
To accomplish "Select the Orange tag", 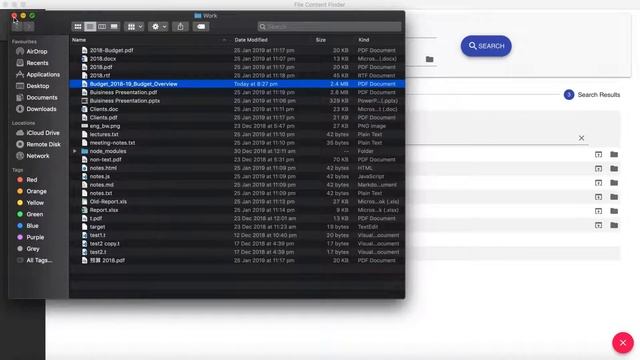I will pos(32,191).
